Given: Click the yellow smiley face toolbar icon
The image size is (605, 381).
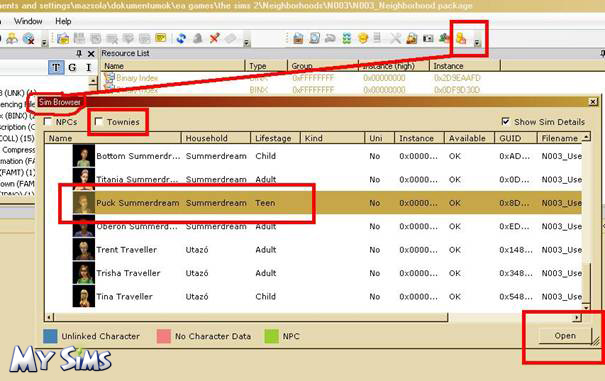Looking at the screenshot, I should click(x=363, y=38).
